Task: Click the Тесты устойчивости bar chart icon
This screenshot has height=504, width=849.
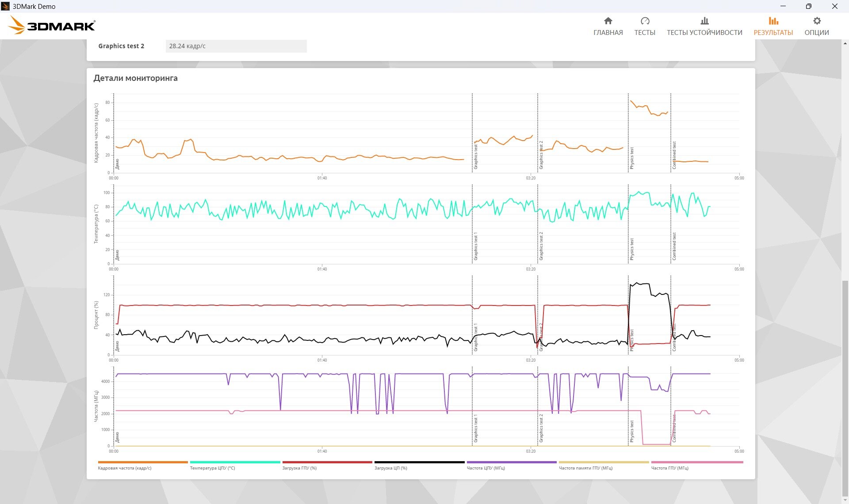Action: click(704, 21)
